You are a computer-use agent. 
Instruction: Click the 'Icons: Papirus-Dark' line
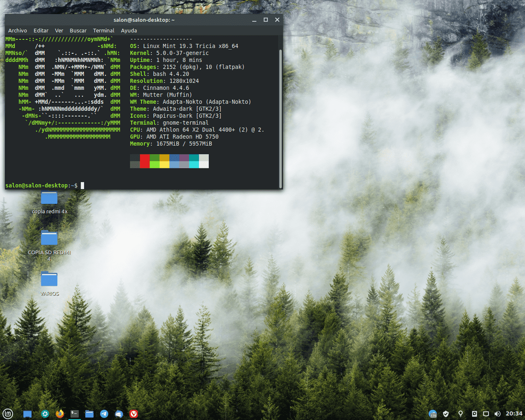coord(176,116)
